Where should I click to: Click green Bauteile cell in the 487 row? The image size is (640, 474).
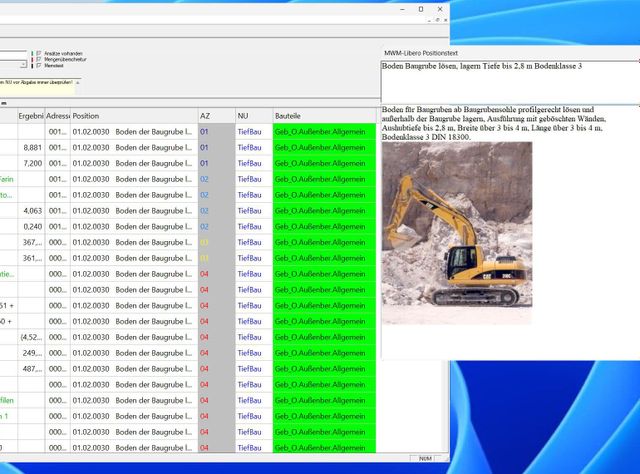coord(324,369)
